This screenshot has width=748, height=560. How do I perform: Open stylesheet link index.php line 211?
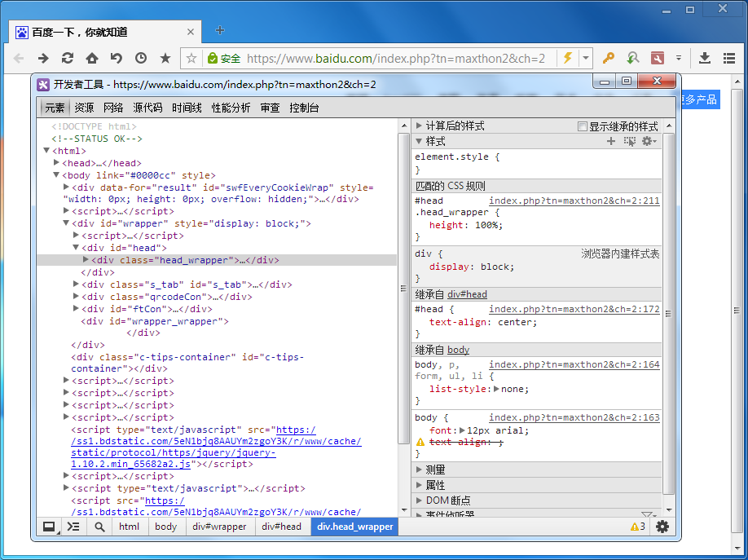pyautogui.click(x=574, y=201)
